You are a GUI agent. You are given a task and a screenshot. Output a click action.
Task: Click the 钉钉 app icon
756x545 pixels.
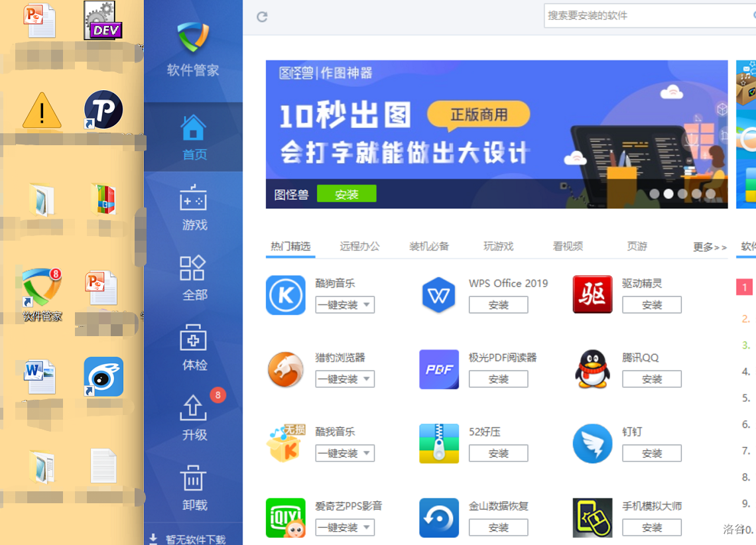[593, 444]
